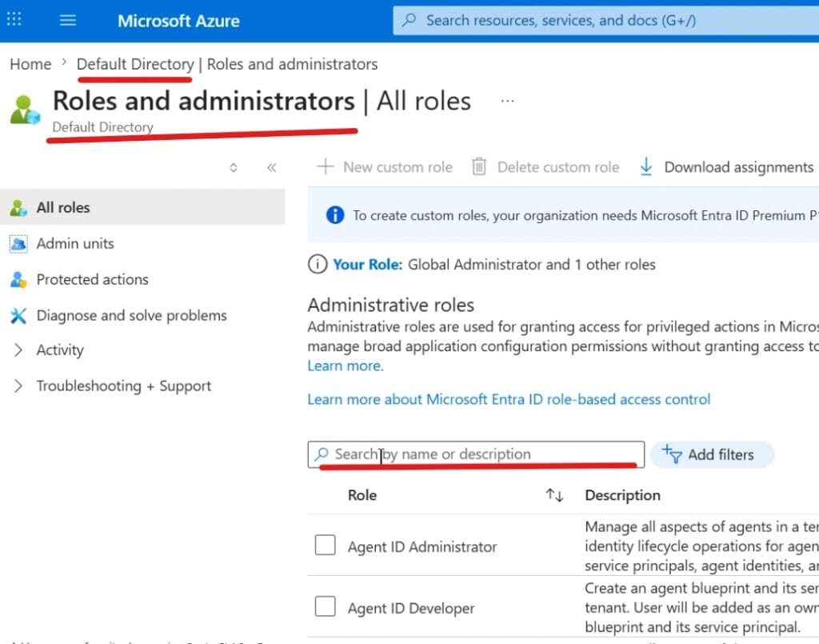Sort by the Role column header

362,495
